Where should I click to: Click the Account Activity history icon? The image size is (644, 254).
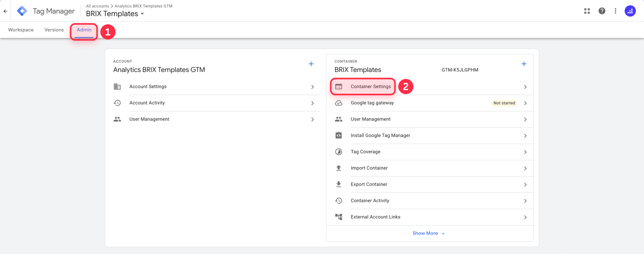117,103
